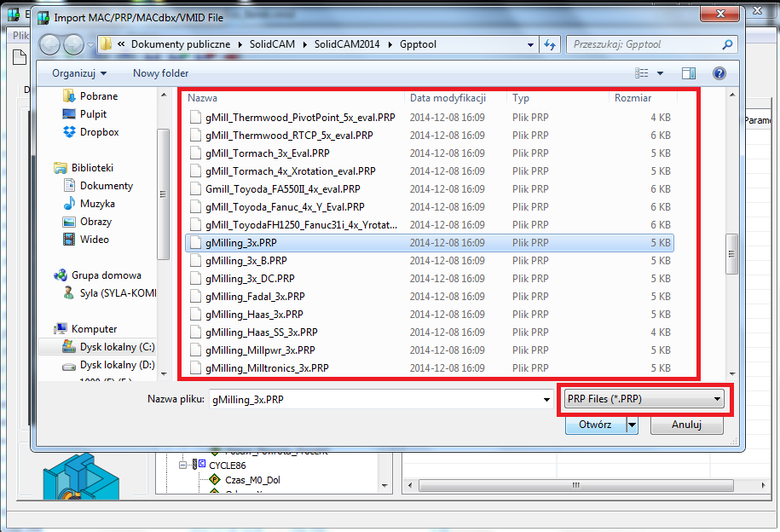780x532 pixels.
Task: Select file gMilling_Millpwr_3x.PRP
Action: pyautogui.click(x=260, y=350)
